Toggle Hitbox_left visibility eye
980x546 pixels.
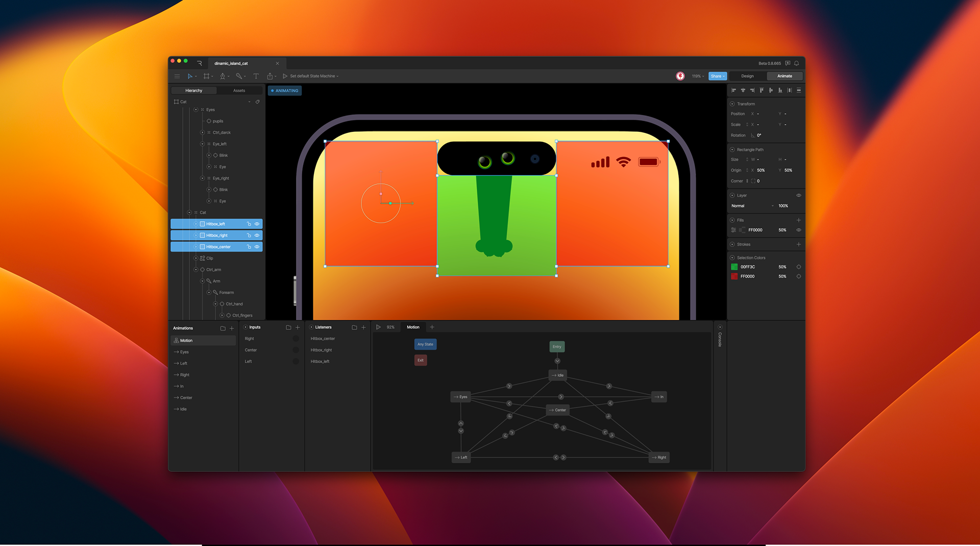[257, 224]
